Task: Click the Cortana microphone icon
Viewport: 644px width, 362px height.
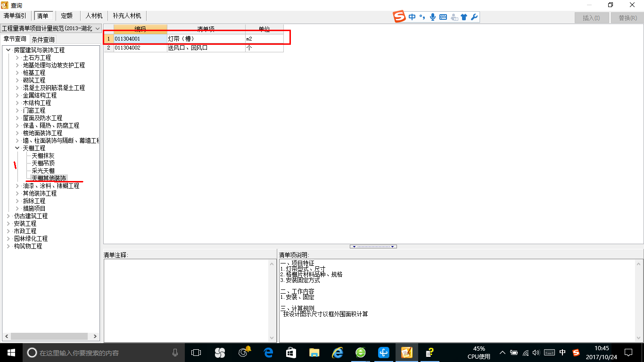Action: tap(175, 353)
